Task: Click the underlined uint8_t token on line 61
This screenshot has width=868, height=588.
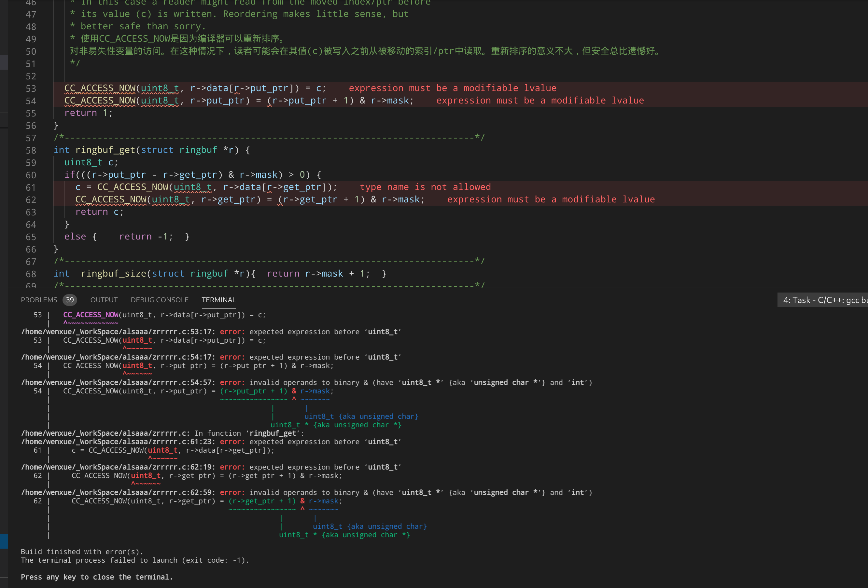Action: tap(193, 187)
